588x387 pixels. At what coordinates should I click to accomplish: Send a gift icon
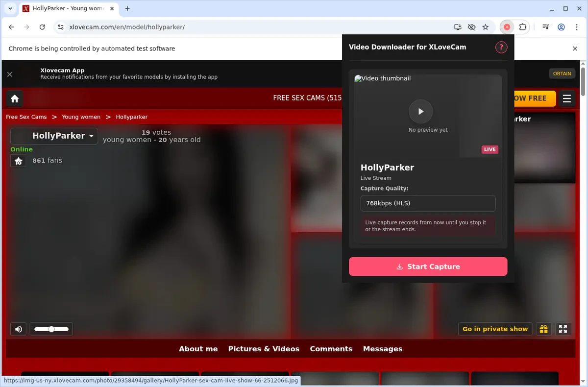544,329
